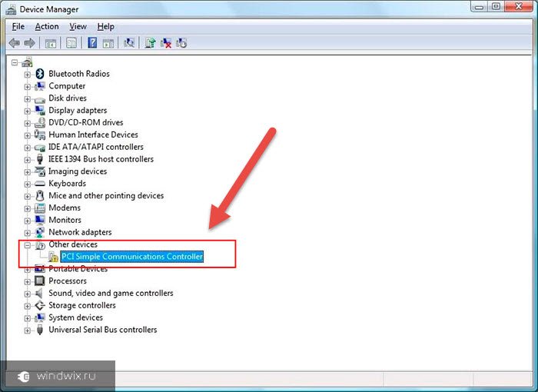Minimize the Device Manager window
The width and height of the screenshot is (538, 392).
480,7
